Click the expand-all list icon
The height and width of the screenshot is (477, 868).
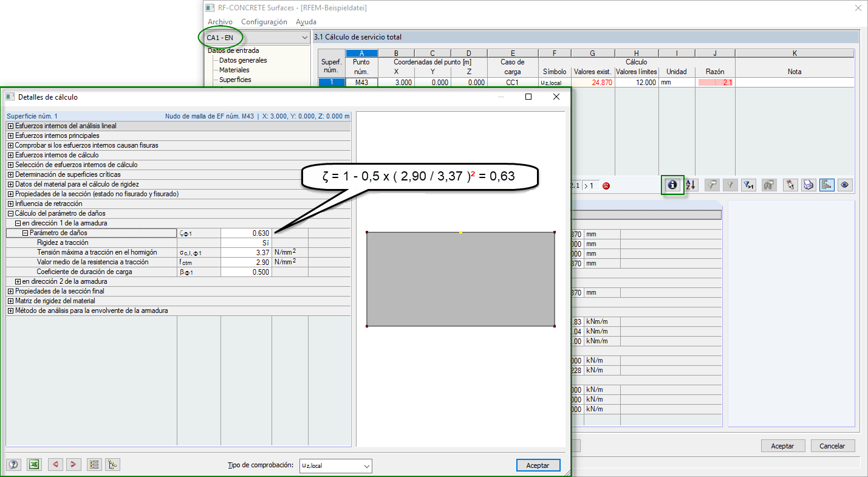[94, 465]
